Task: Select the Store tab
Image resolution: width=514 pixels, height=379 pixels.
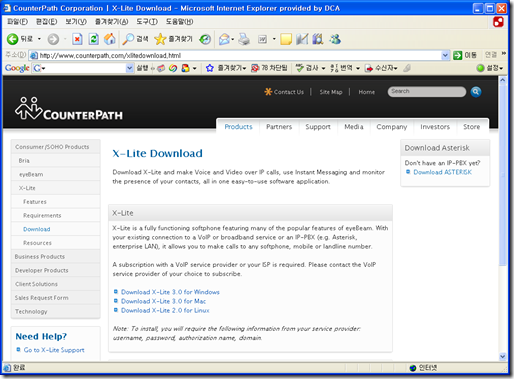Action: tap(472, 127)
